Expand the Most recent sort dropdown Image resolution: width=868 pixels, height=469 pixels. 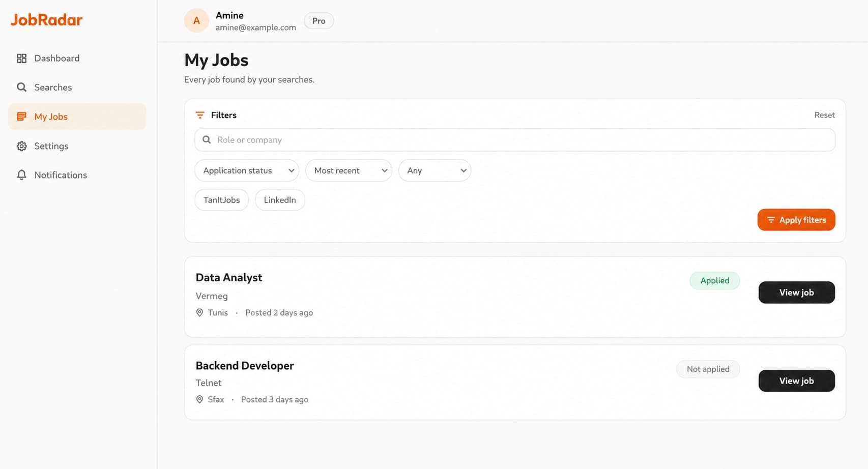[349, 170]
